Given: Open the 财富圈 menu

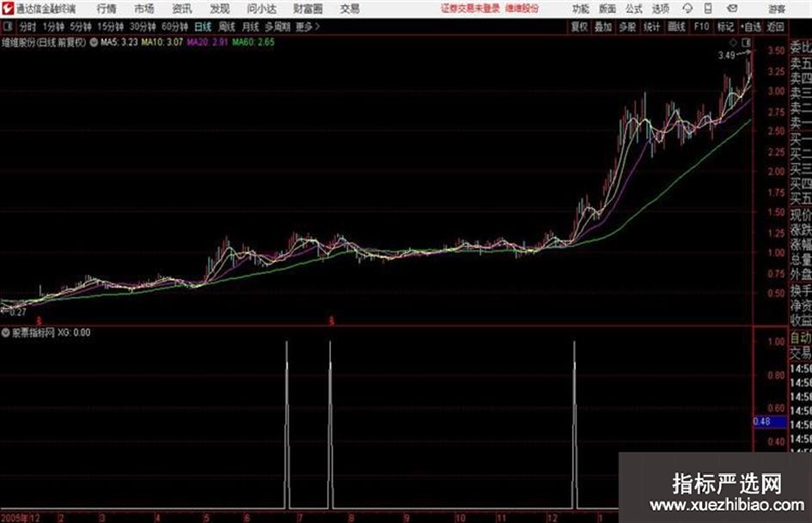Looking at the screenshot, I should point(308,9).
